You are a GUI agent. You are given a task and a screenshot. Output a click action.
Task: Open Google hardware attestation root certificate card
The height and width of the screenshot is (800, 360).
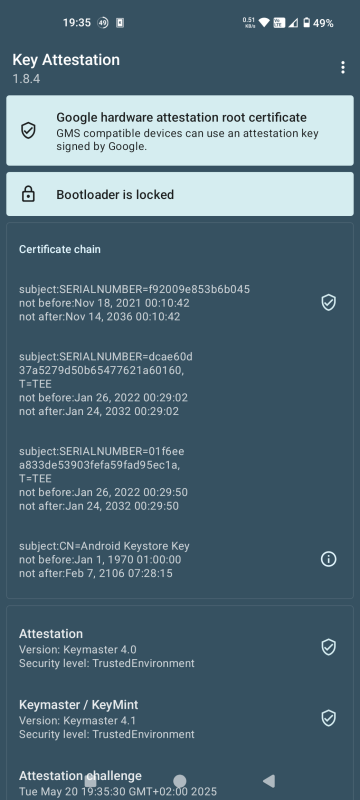[x=179, y=131]
